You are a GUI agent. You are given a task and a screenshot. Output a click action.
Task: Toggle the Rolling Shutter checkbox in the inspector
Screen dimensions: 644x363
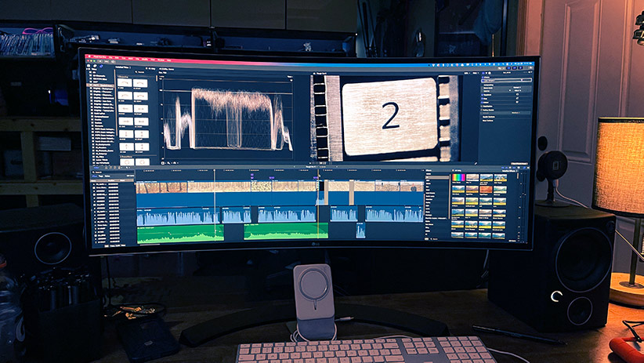(481, 111)
